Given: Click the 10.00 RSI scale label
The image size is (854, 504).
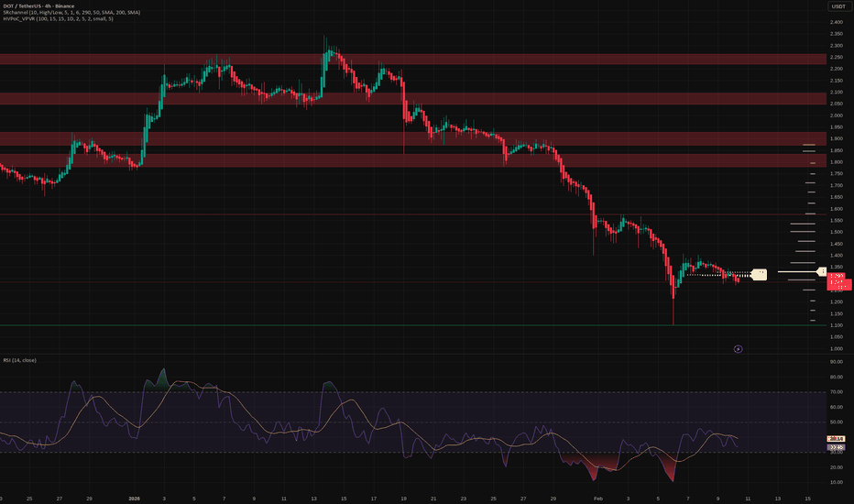Looking at the screenshot, I should coord(837,482).
